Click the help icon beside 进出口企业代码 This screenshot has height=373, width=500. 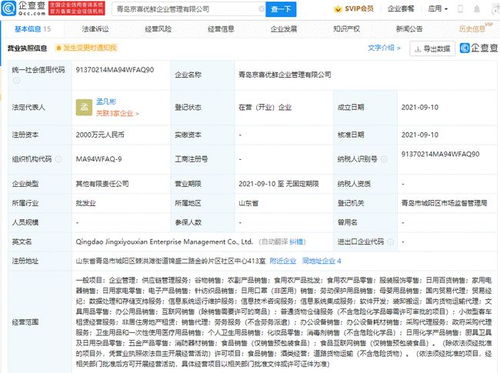(x=391, y=242)
